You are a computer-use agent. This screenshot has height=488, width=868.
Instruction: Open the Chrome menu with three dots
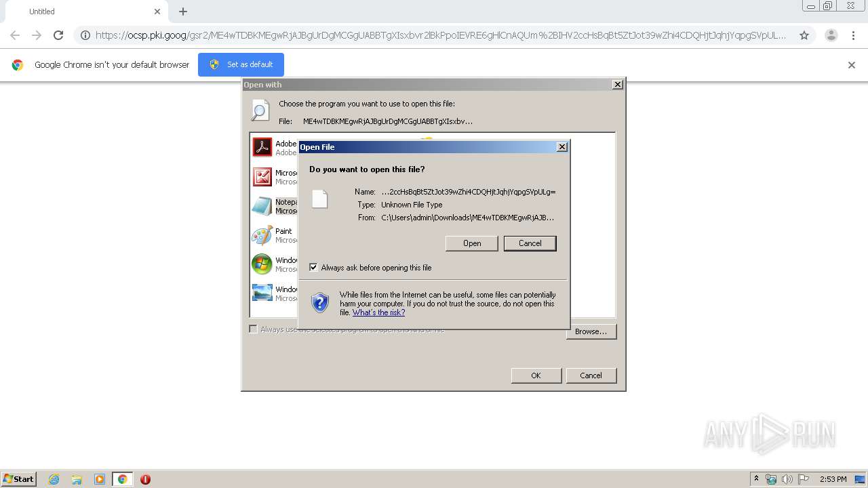pos(853,35)
